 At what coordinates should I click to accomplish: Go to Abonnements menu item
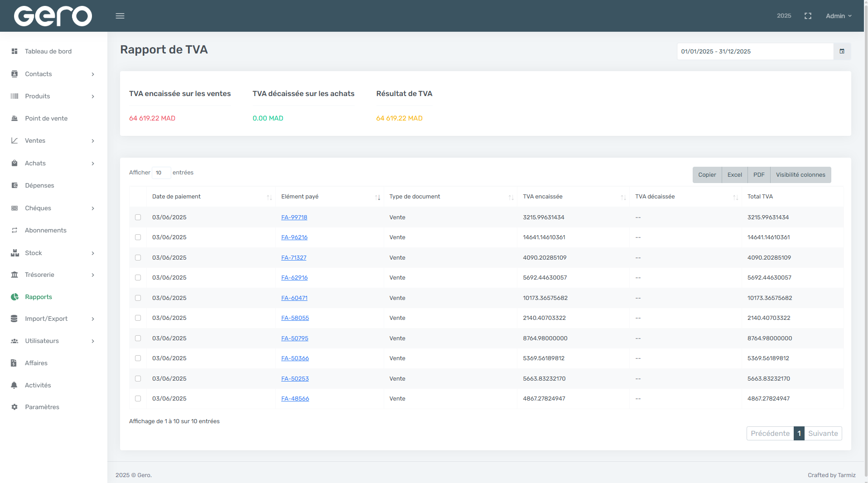pos(46,230)
